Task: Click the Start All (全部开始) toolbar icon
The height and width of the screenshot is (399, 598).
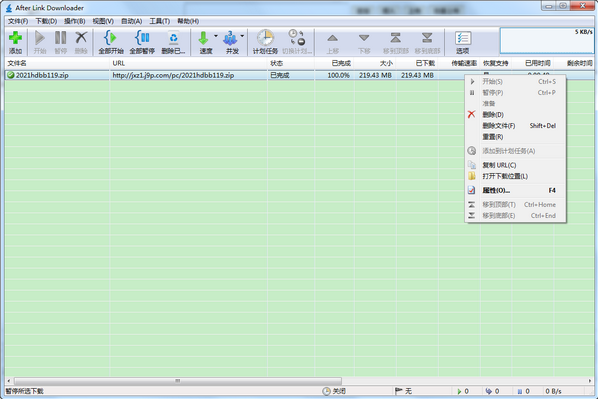Action: tap(111, 38)
